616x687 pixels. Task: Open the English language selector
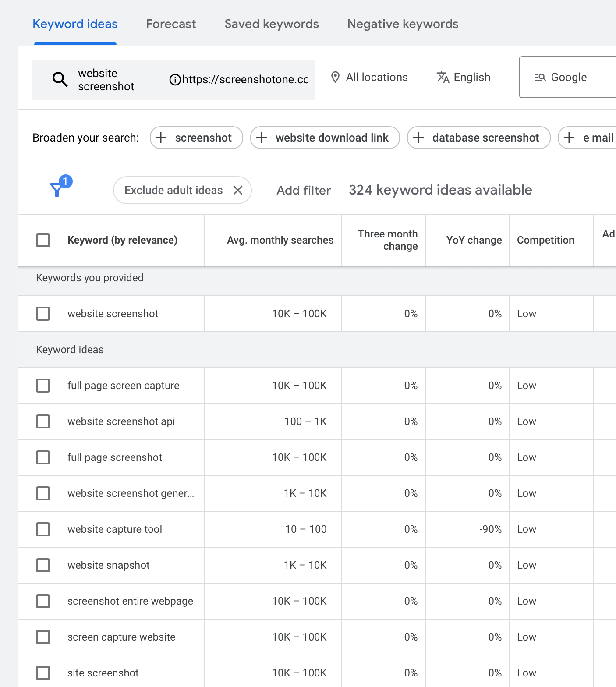click(464, 77)
